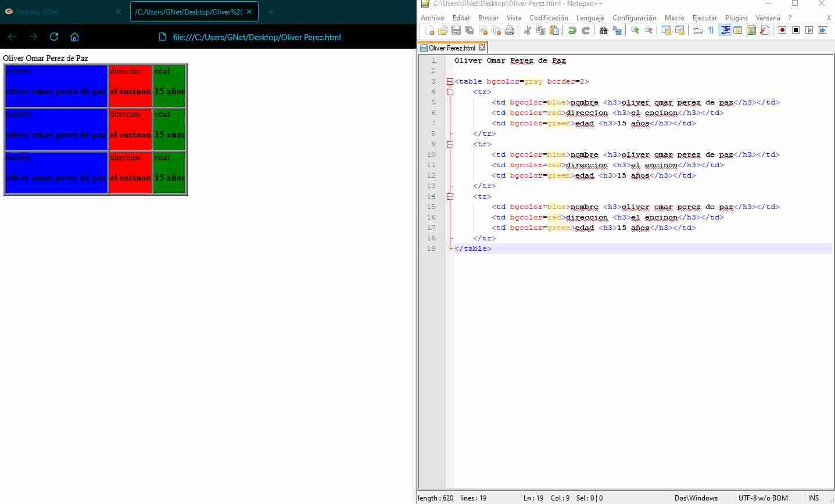Open the Plugins menu

point(736,18)
